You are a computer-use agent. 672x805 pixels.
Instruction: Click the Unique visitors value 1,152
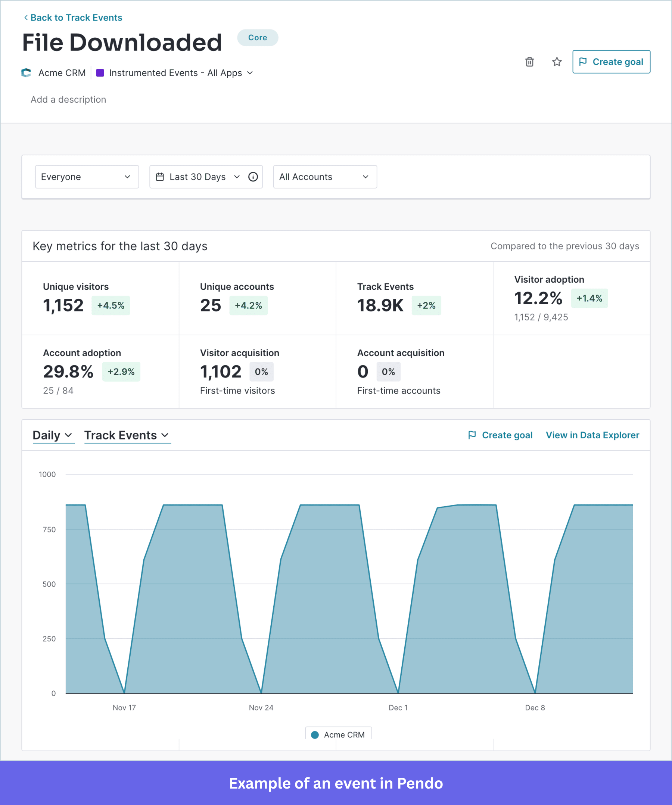[63, 305]
